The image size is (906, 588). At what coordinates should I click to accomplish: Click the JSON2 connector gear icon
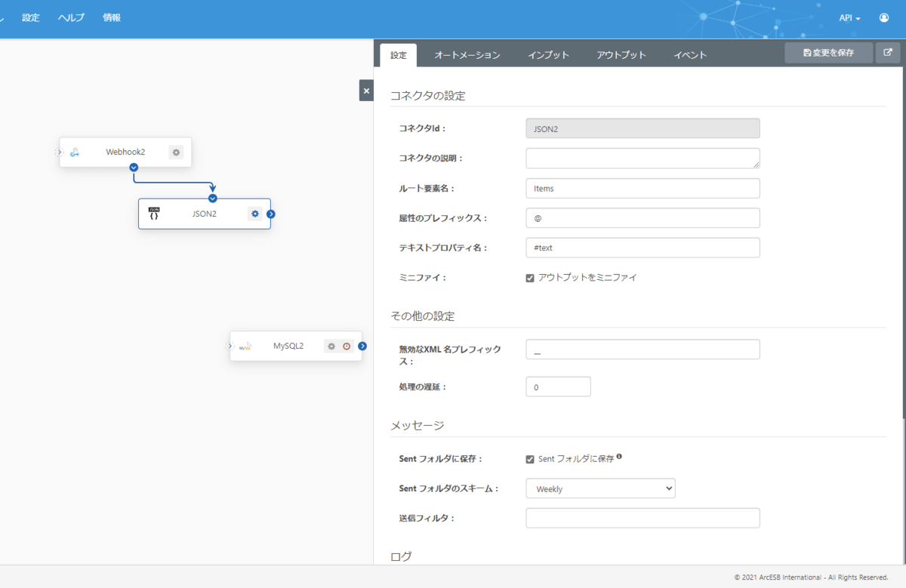(255, 214)
